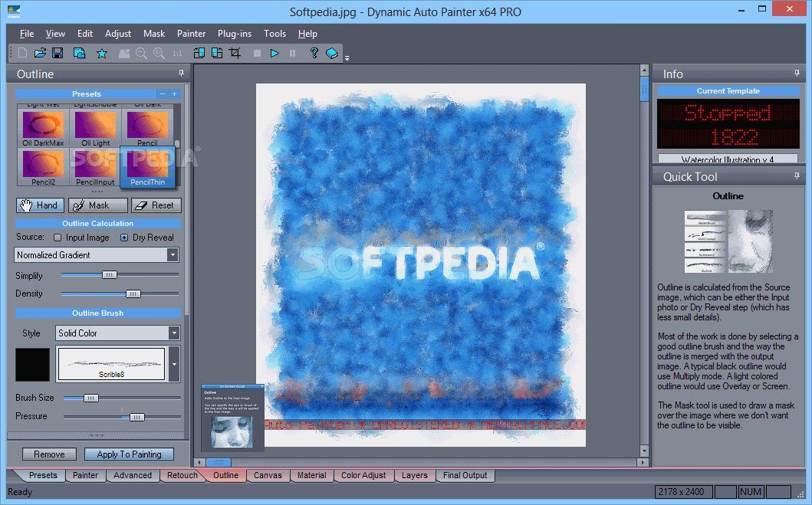Adjust the Pressure slider
The width and height of the screenshot is (812, 505).
(x=136, y=417)
